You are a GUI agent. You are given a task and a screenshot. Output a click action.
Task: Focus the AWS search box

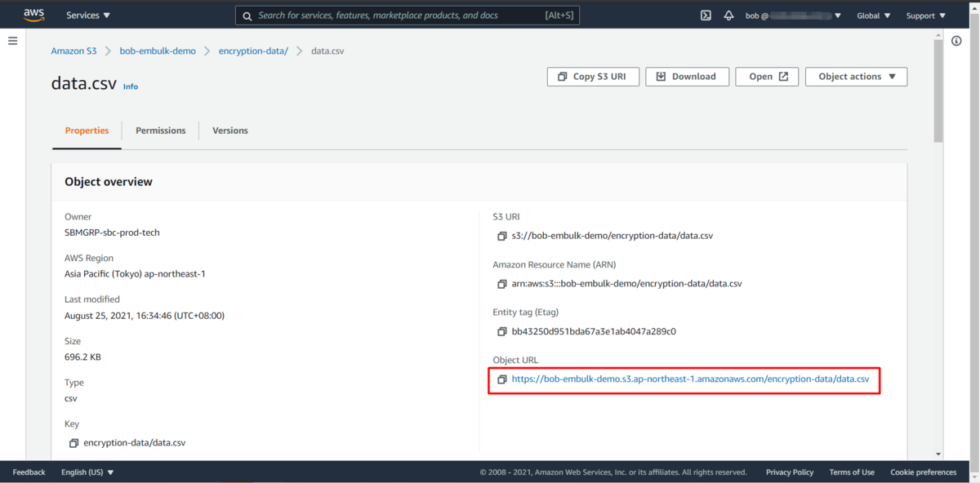407,16
